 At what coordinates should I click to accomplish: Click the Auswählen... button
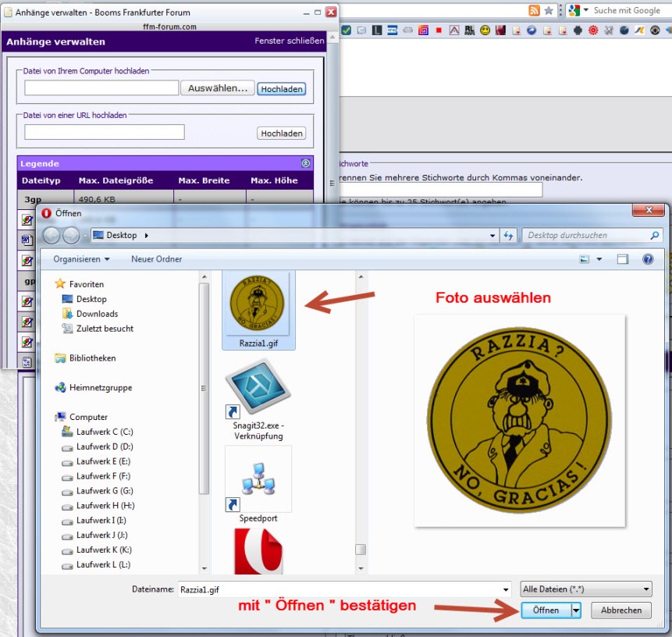point(218,88)
